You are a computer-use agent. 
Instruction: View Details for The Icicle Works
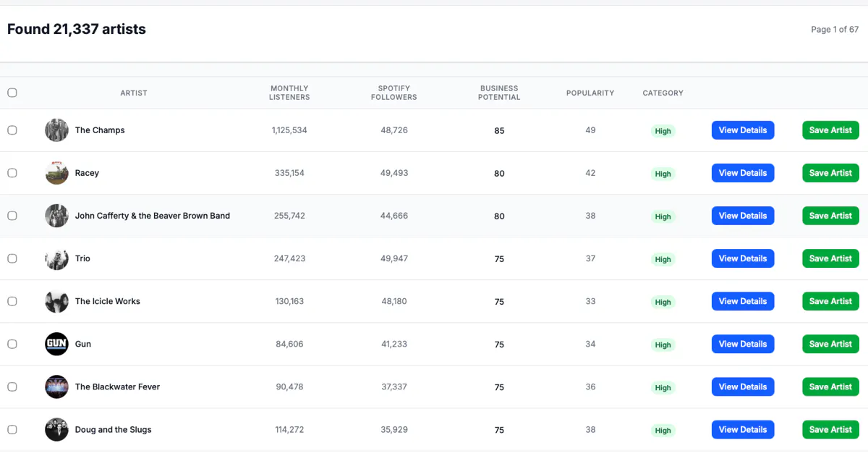743,301
